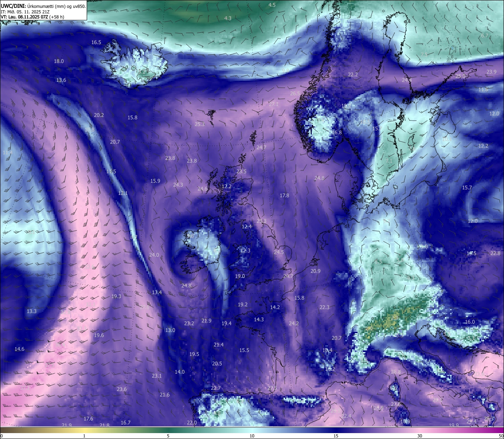Select the 13.6 value southwest of Iceland

click(x=61, y=80)
